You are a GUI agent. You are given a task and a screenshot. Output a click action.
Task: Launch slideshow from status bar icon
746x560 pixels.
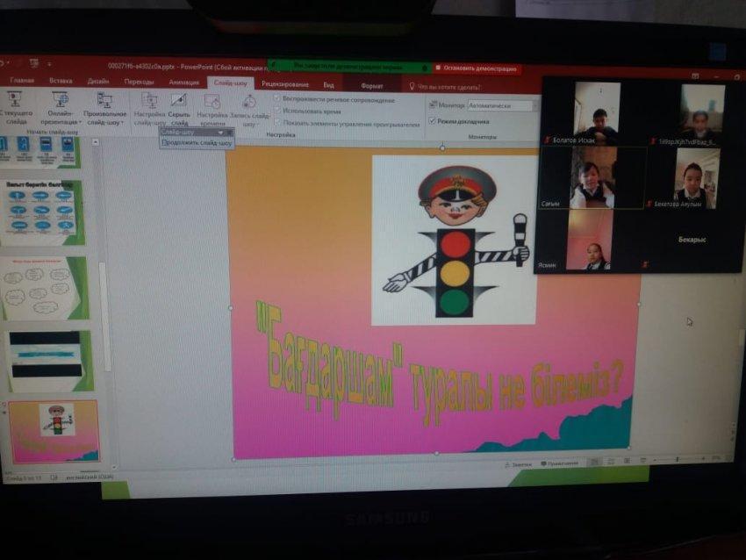coord(642,460)
